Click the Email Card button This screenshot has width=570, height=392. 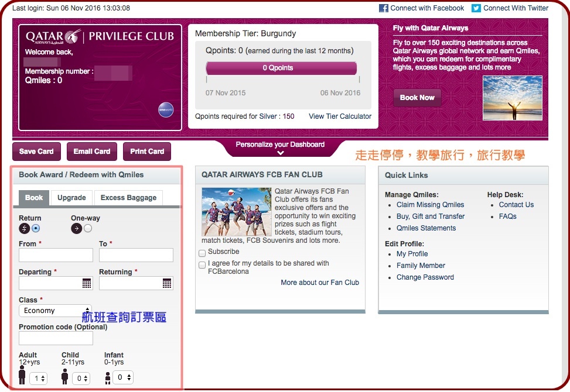click(x=91, y=152)
